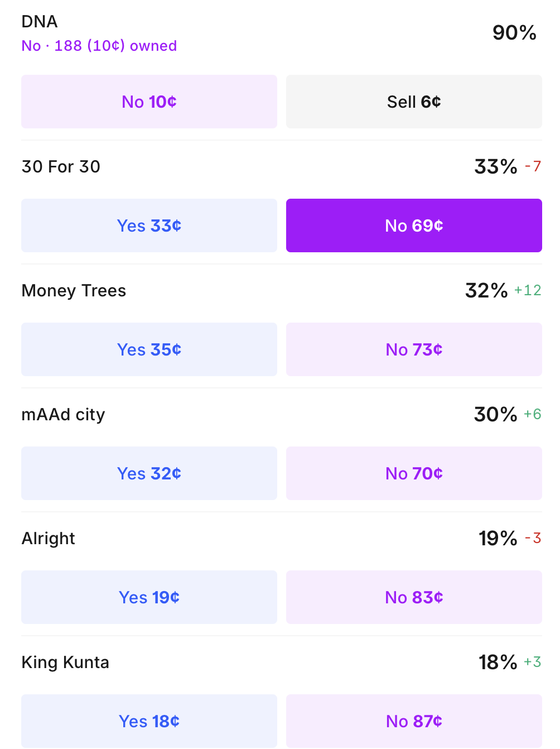
Task: Click the King Kunta market name
Action: coord(65,662)
